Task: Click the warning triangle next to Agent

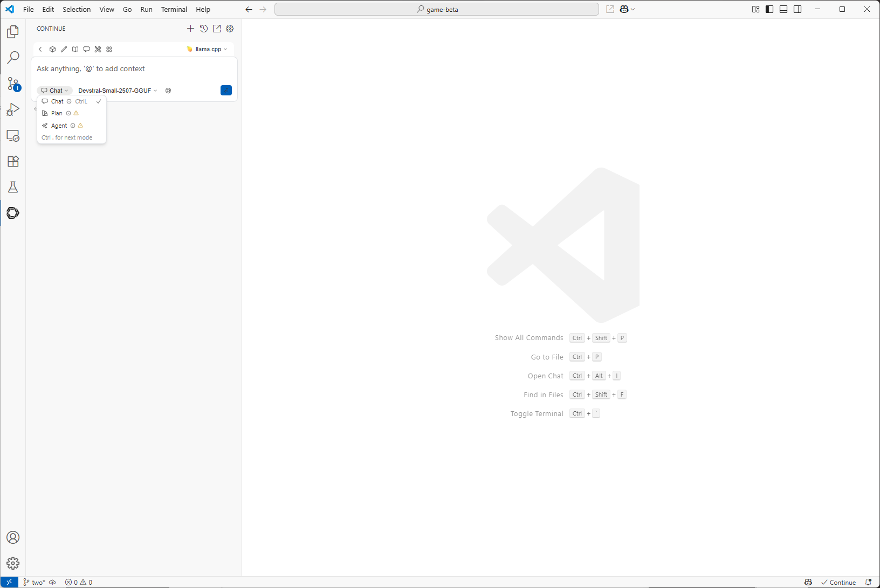Action: [x=80, y=126]
